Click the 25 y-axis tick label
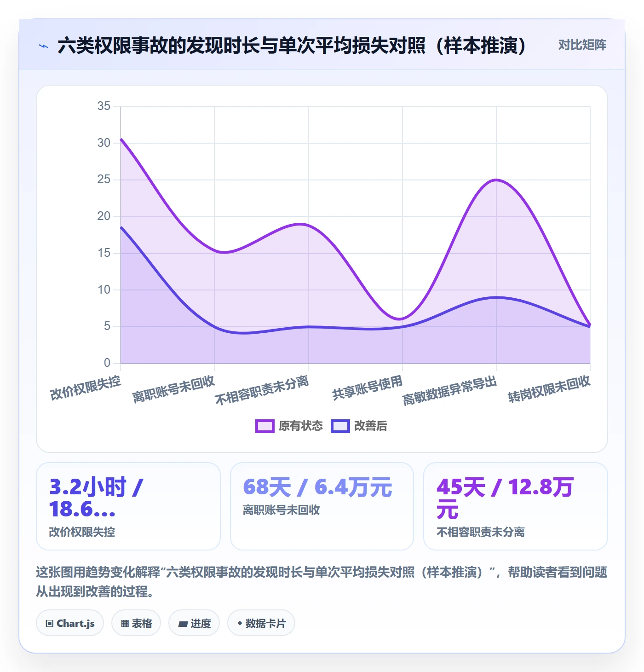 104,180
